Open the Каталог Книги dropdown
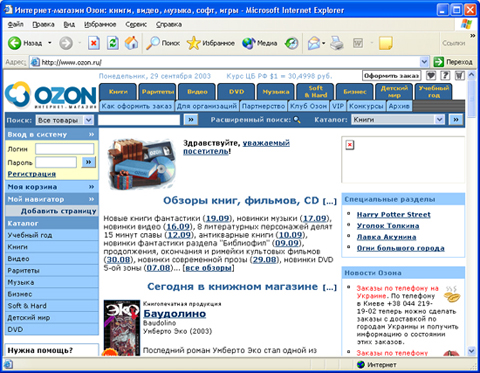Image resolution: width=480 pixels, height=373 pixels. (440, 120)
